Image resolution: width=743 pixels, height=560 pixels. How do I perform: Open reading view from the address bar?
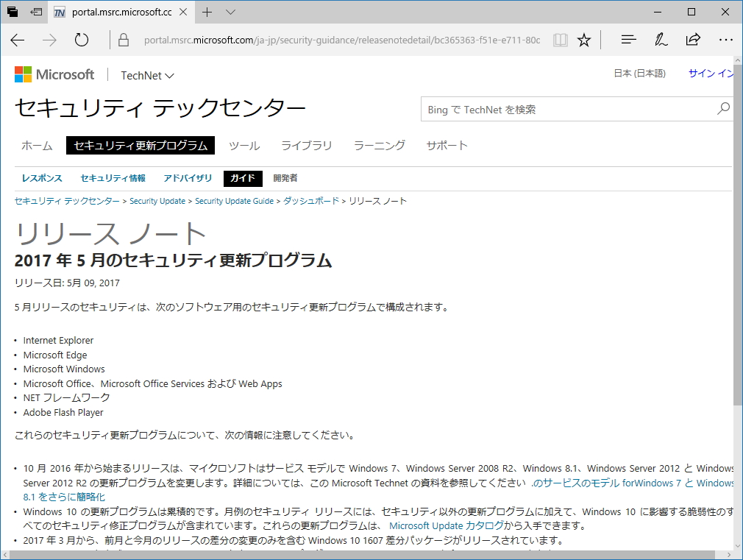pyautogui.click(x=560, y=40)
